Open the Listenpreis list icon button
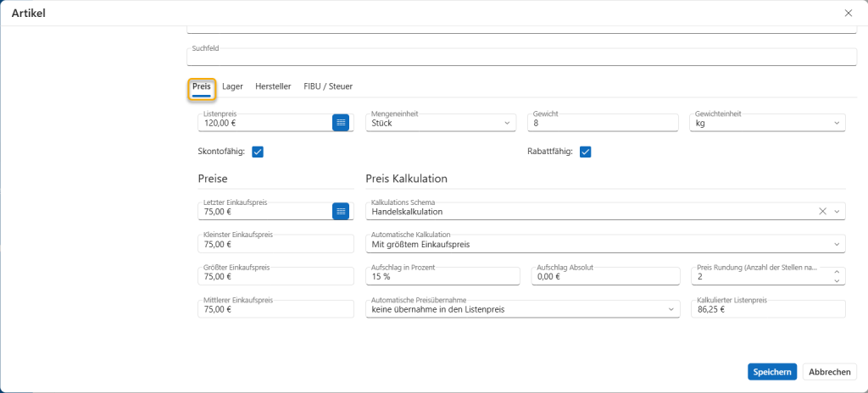The height and width of the screenshot is (393, 868). 341,123
